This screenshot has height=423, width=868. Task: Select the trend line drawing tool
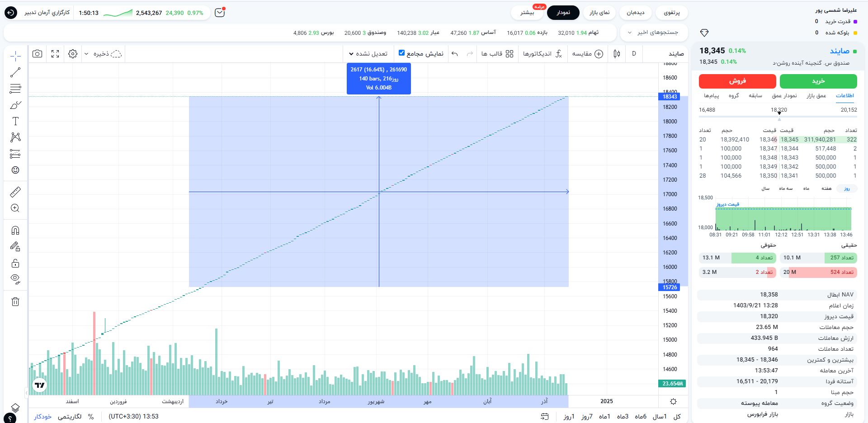click(15, 72)
